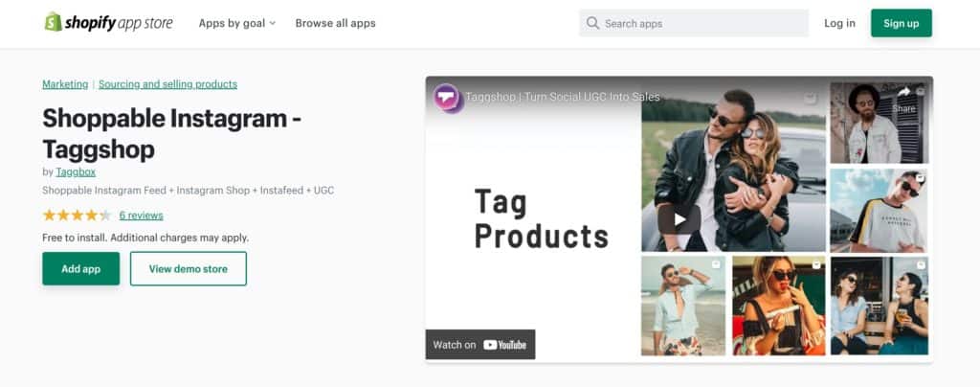
Task: Click the star rating icons
Action: [77, 216]
